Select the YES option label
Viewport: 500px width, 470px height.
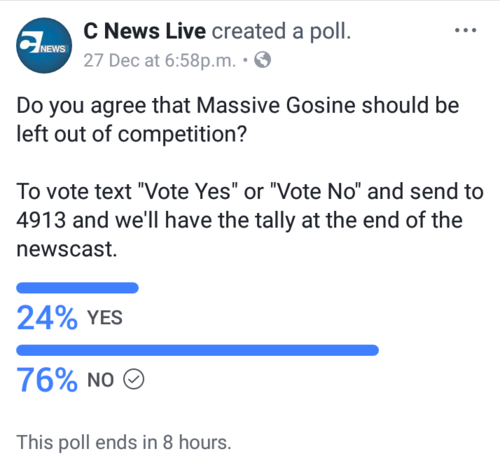tap(105, 318)
